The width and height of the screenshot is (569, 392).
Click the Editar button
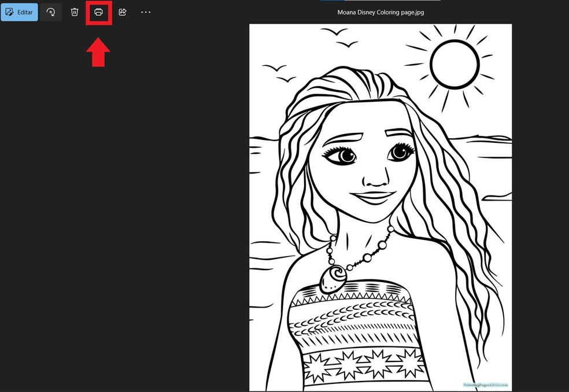coord(19,12)
